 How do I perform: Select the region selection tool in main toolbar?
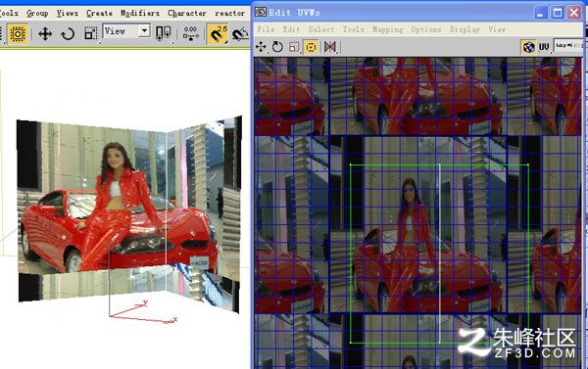18,34
